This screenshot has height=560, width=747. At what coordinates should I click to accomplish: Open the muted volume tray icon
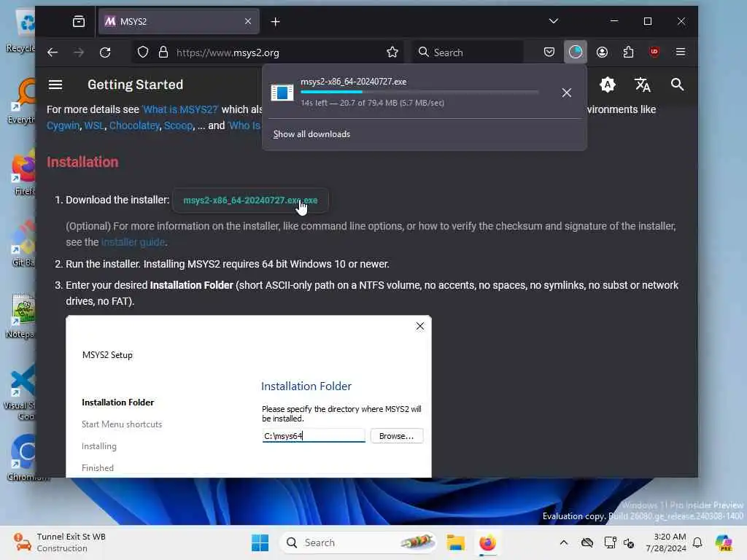point(628,542)
